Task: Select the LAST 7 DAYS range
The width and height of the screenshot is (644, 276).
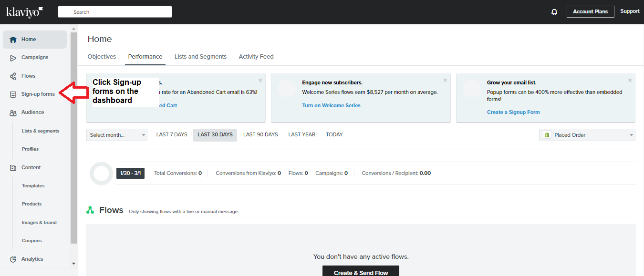Action: click(x=172, y=135)
